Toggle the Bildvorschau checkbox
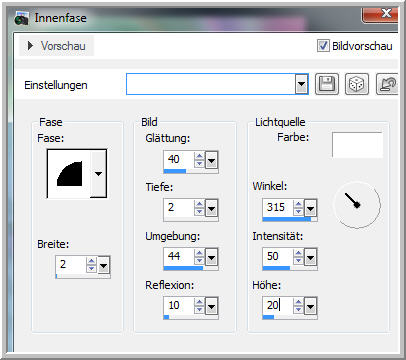 (323, 46)
